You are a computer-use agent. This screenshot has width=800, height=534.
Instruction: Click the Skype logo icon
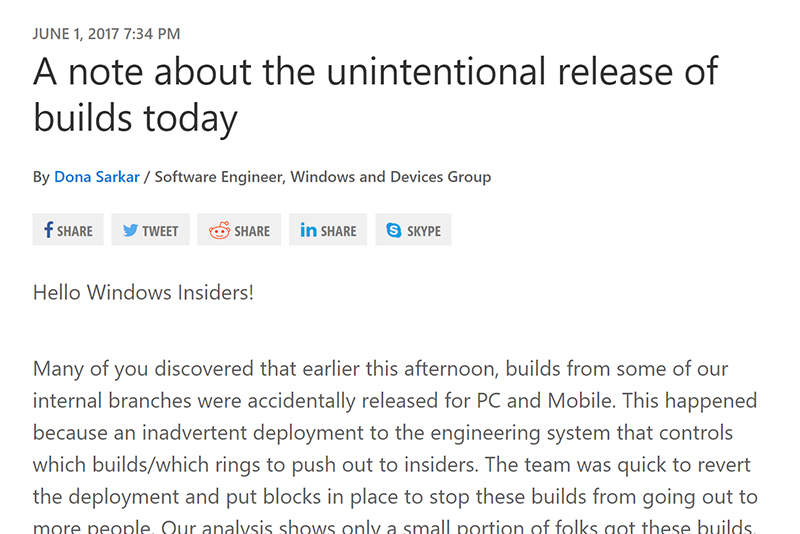tap(394, 230)
